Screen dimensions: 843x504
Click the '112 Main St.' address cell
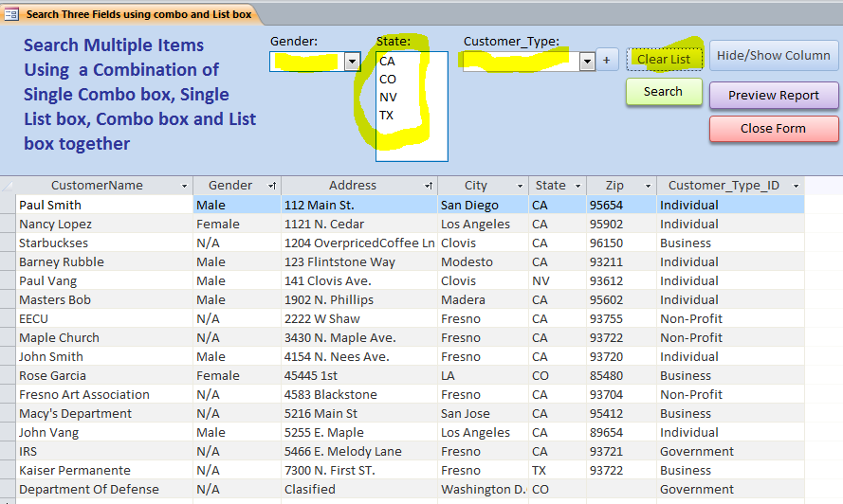tap(359, 205)
